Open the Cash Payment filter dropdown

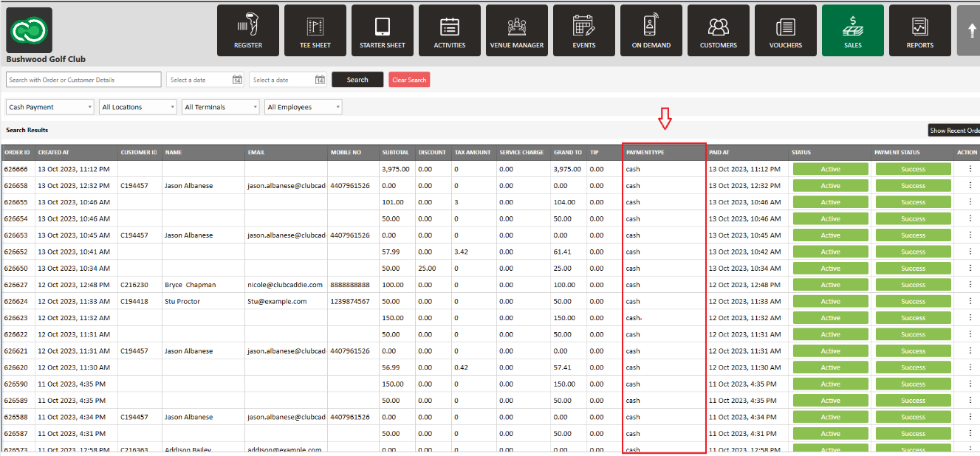(x=50, y=107)
